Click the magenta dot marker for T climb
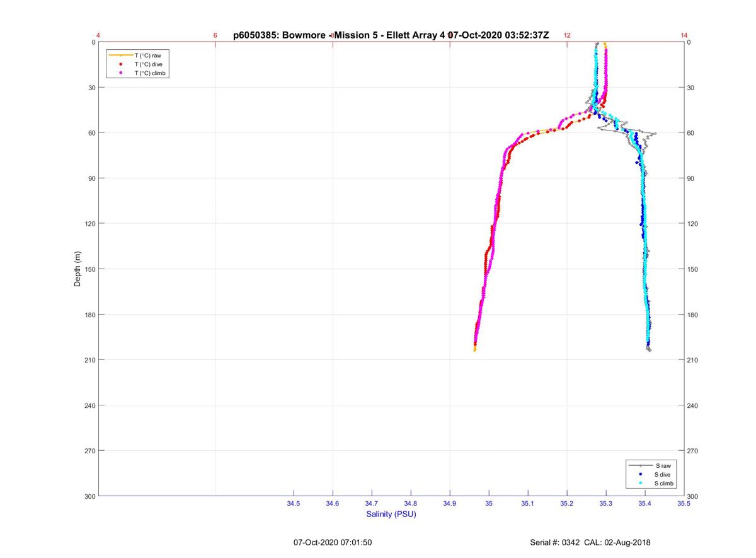This screenshot has width=756, height=558. (x=120, y=73)
